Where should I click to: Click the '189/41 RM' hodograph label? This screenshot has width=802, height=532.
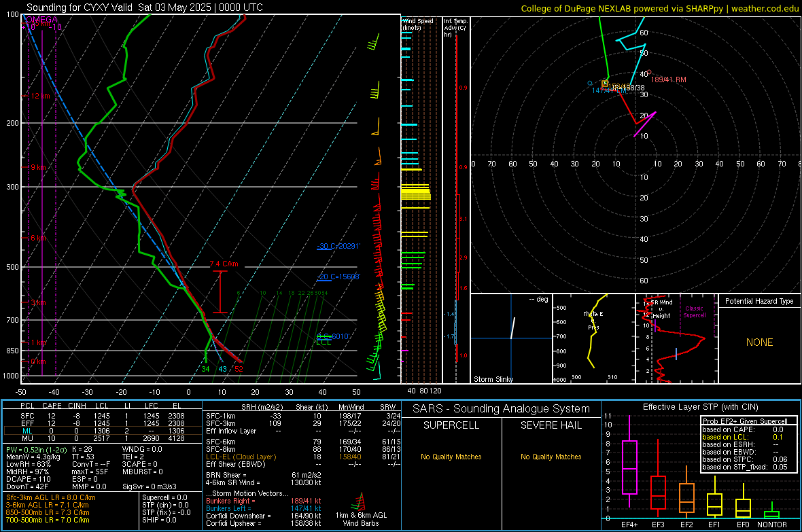pos(669,79)
